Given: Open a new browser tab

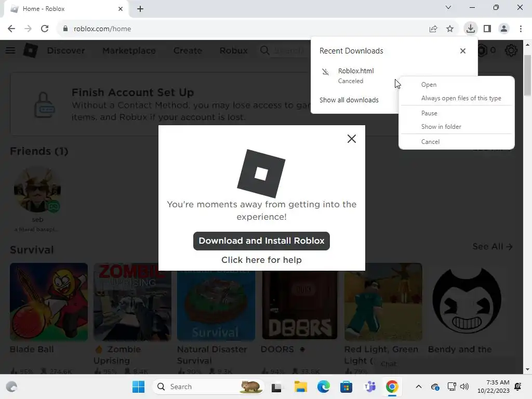Looking at the screenshot, I should (140, 9).
